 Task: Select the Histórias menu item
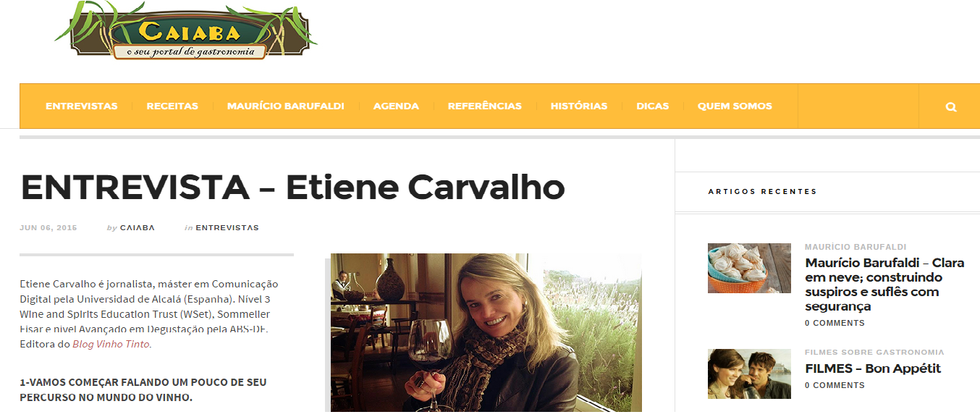[x=578, y=106]
